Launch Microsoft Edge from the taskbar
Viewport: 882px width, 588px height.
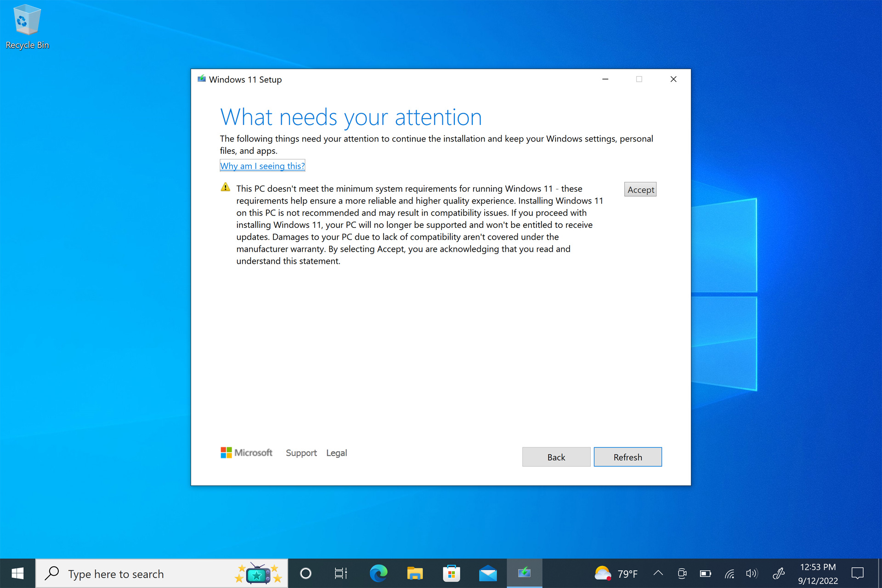click(378, 573)
